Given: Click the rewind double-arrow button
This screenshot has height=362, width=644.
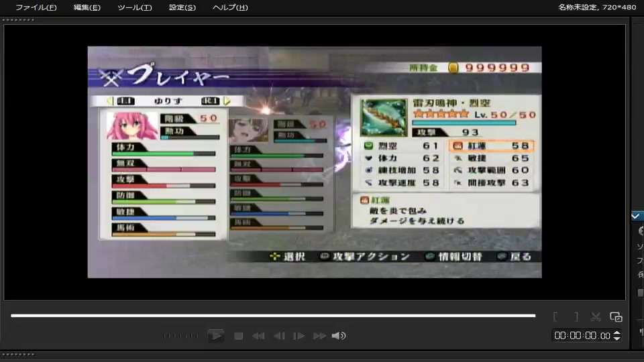Looking at the screenshot, I should click(x=258, y=336).
